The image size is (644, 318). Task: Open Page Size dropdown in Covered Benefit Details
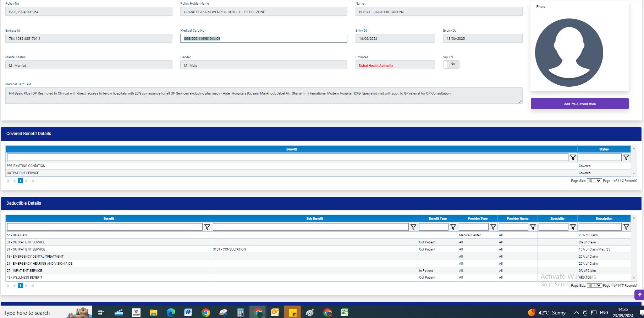click(594, 181)
